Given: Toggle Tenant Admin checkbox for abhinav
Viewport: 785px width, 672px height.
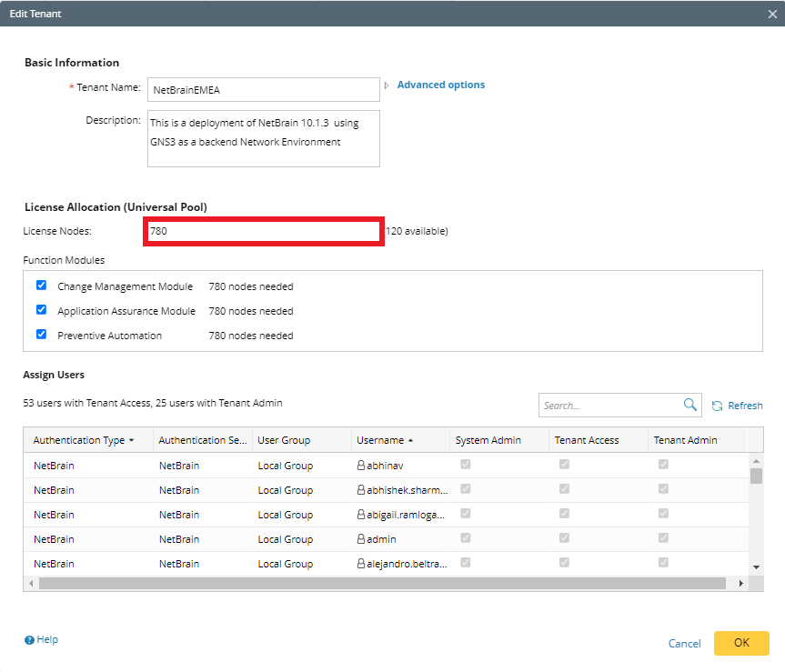Looking at the screenshot, I should 663,465.
